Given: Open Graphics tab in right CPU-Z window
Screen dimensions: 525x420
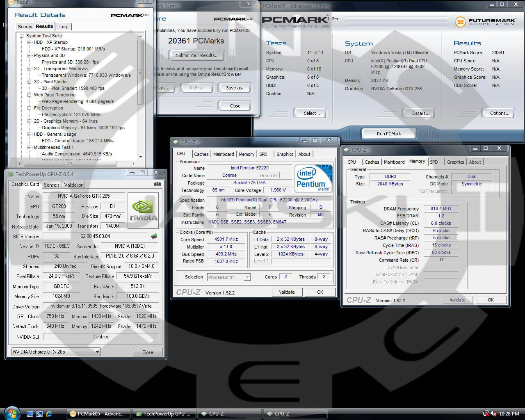Looking at the screenshot, I should point(455,162).
